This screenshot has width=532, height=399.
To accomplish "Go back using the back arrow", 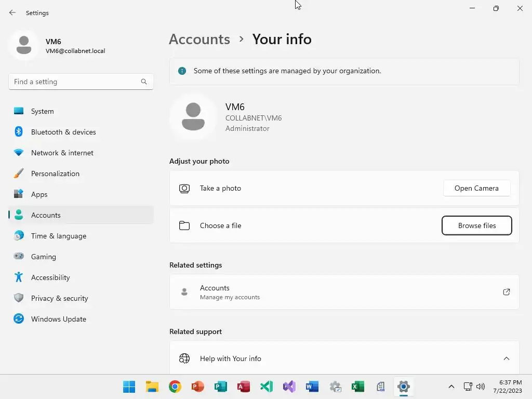I will [12, 13].
